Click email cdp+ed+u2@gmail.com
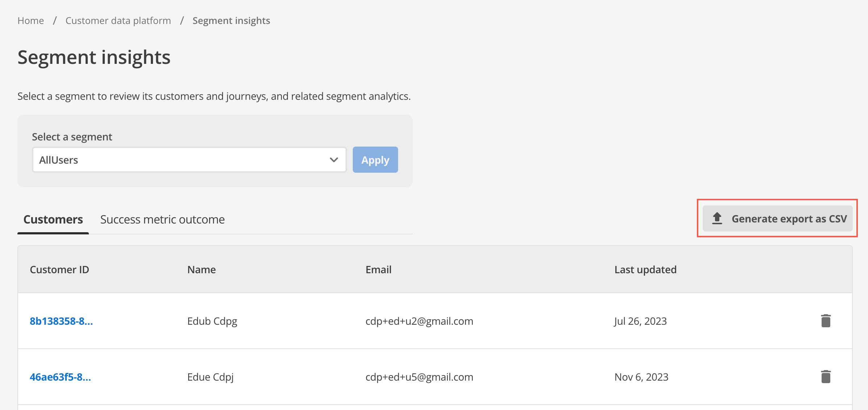 pyautogui.click(x=419, y=321)
